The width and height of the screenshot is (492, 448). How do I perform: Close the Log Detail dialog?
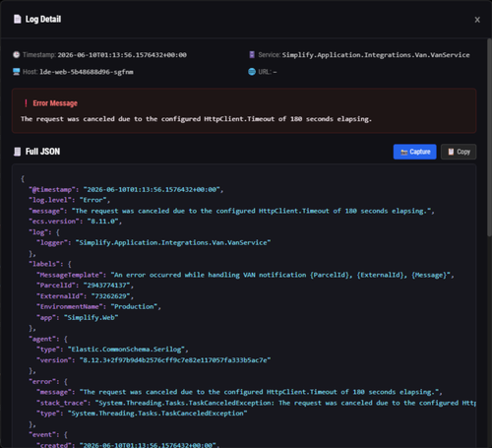point(477,20)
